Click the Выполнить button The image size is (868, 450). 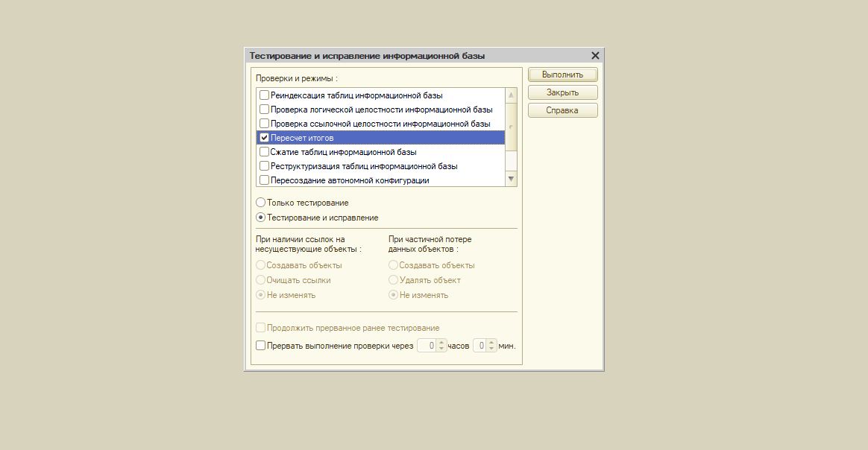[x=562, y=75]
